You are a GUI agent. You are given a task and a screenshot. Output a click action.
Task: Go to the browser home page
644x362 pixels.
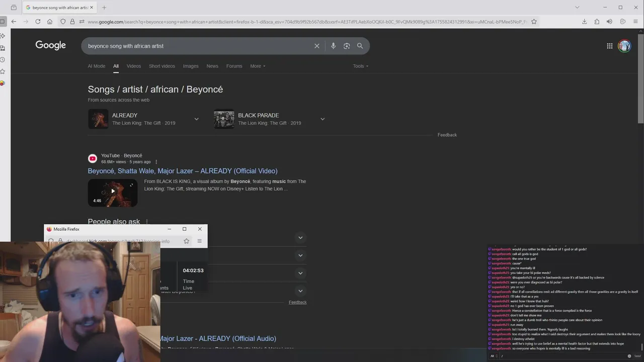point(50,22)
